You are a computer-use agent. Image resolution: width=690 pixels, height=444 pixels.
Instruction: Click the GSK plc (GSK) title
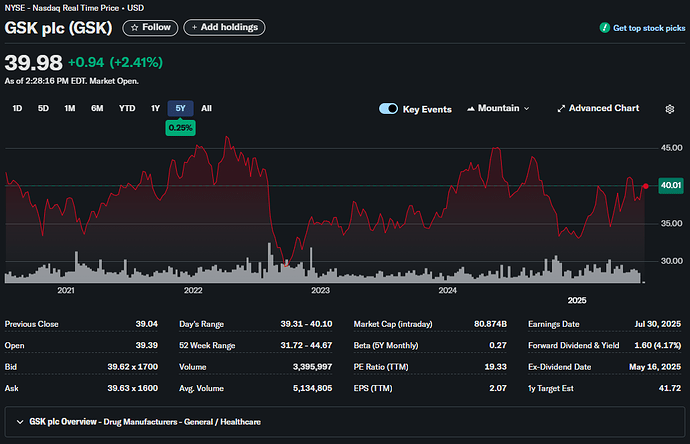pyautogui.click(x=59, y=28)
